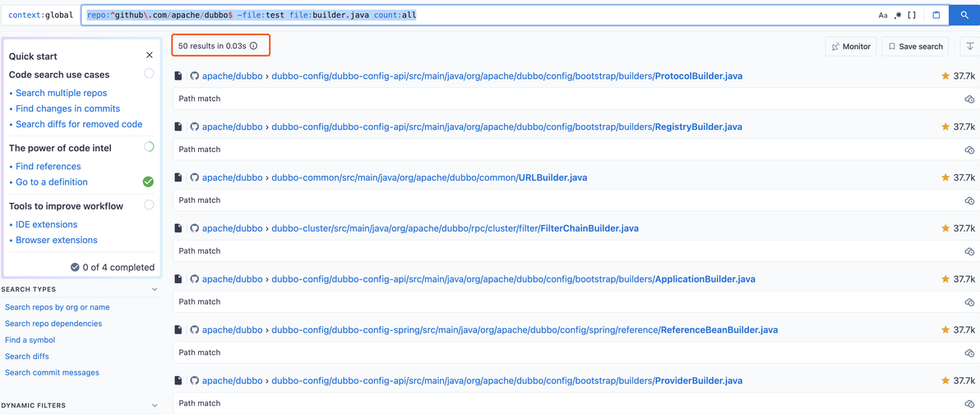Click file icon in ApplicationBuilder row
Image resolution: width=980 pixels, height=414 pixels.
178,279
